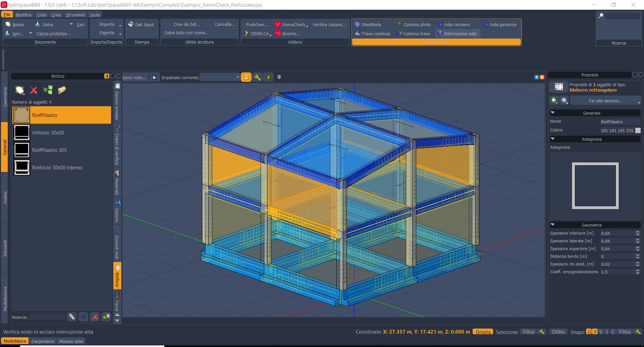Launch the dinamo addon
The width and height of the screenshot is (644, 347).
pos(287,34)
